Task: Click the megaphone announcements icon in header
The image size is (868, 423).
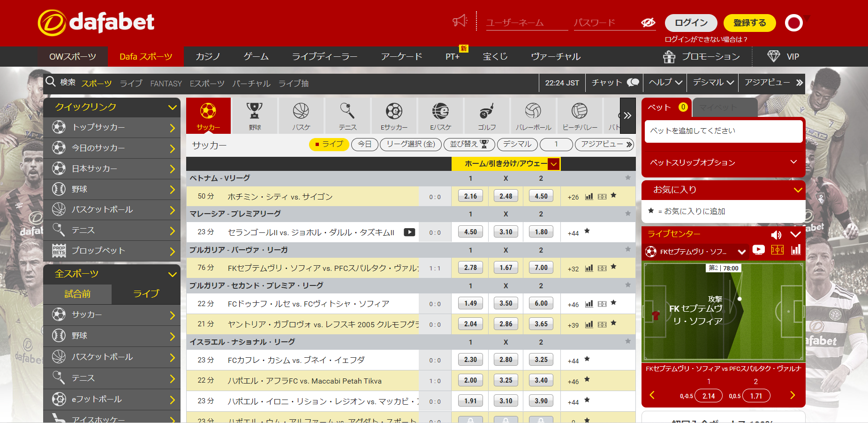Action: (460, 21)
